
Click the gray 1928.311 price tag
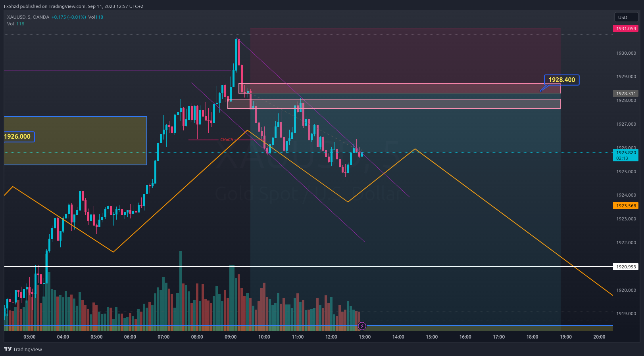pyautogui.click(x=626, y=94)
